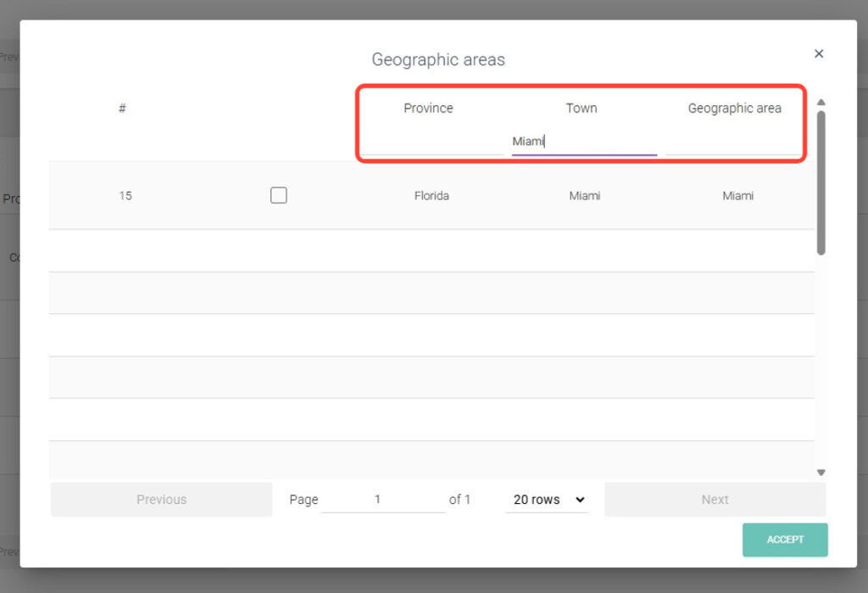Open the 20 rows page size dropdown

tap(547, 500)
